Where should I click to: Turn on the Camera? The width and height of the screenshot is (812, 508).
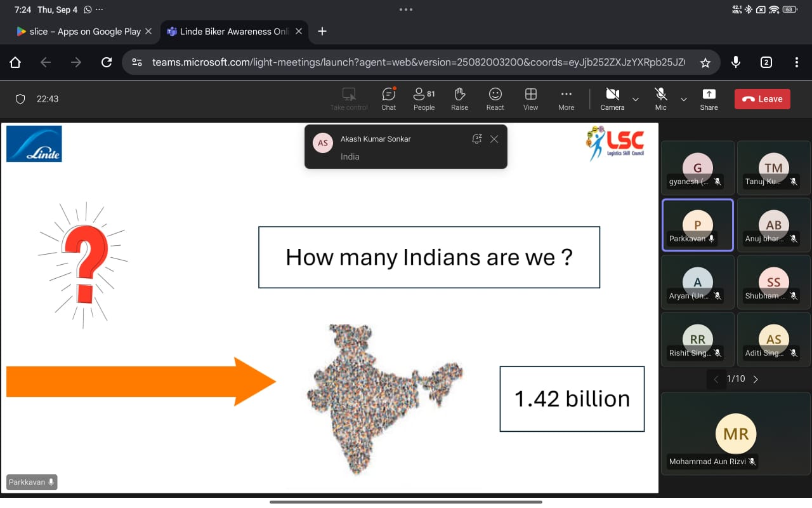pos(612,99)
